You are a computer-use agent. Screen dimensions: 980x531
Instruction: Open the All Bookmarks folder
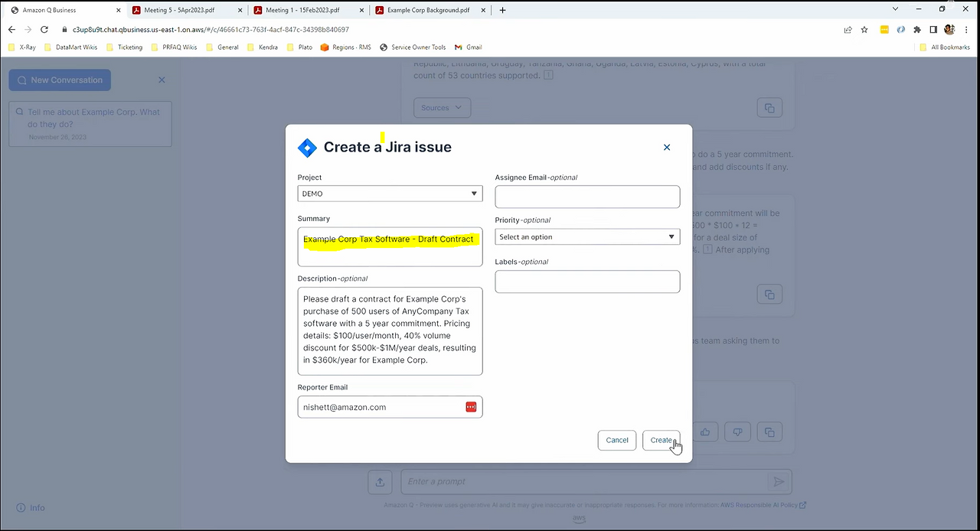(x=945, y=47)
